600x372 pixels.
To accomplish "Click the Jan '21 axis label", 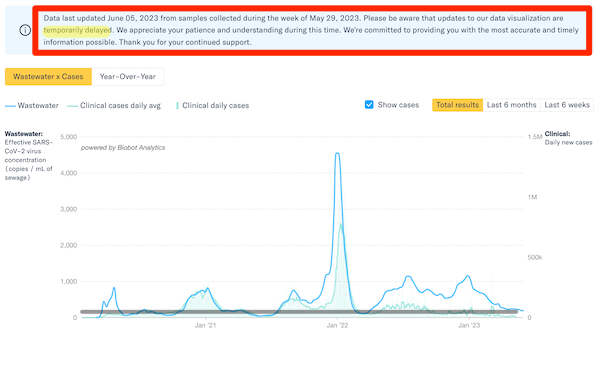I will (x=205, y=325).
